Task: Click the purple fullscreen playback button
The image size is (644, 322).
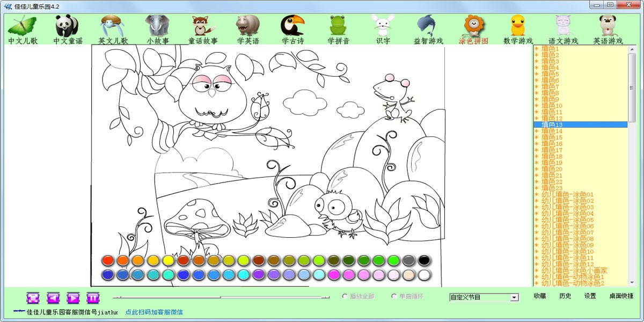Action: (x=33, y=297)
